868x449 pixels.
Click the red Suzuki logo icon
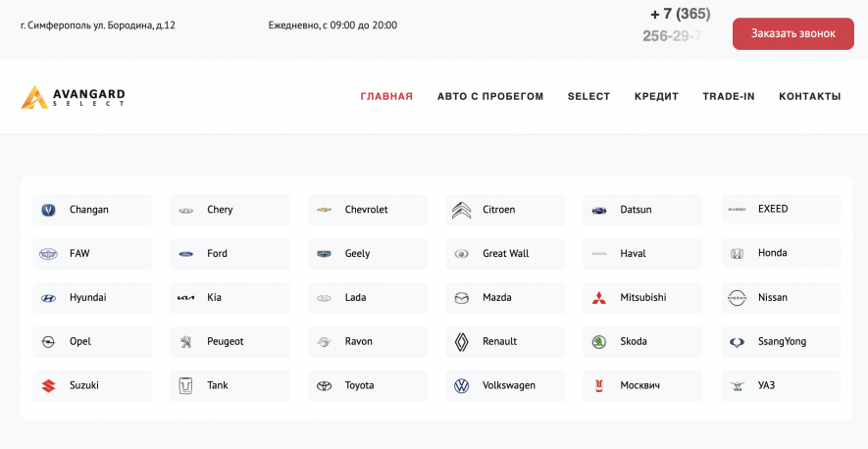pos(49,386)
